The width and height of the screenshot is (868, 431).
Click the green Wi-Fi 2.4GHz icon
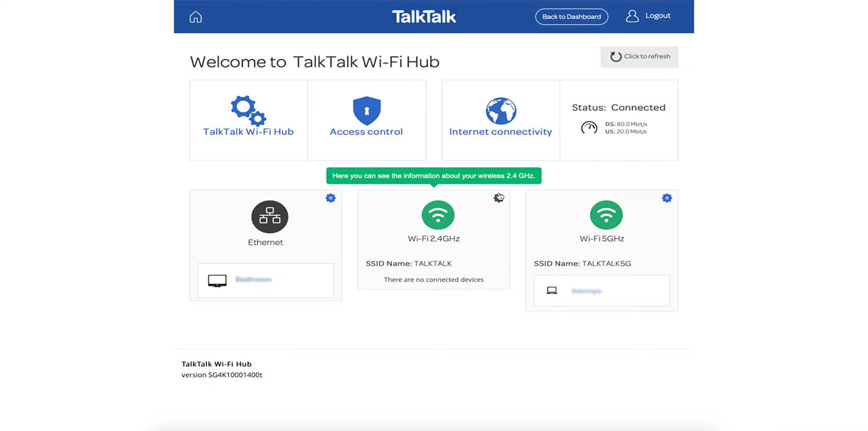pos(438,216)
